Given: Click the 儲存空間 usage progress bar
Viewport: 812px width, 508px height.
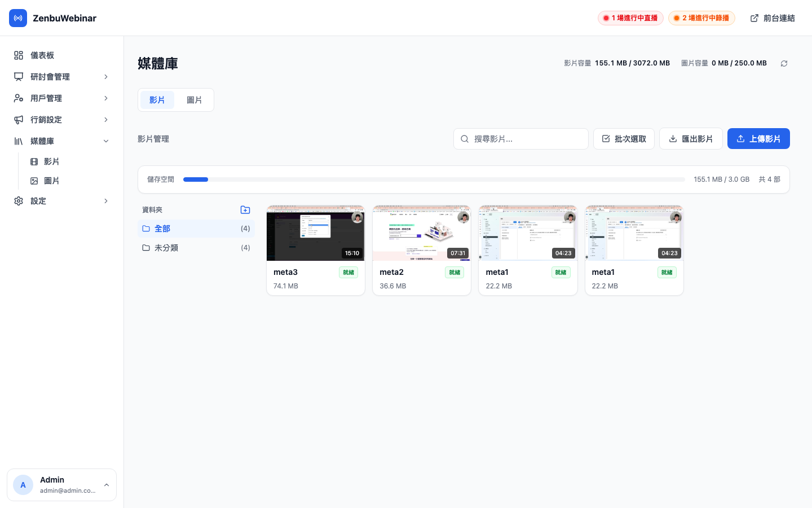Looking at the screenshot, I should (x=434, y=179).
